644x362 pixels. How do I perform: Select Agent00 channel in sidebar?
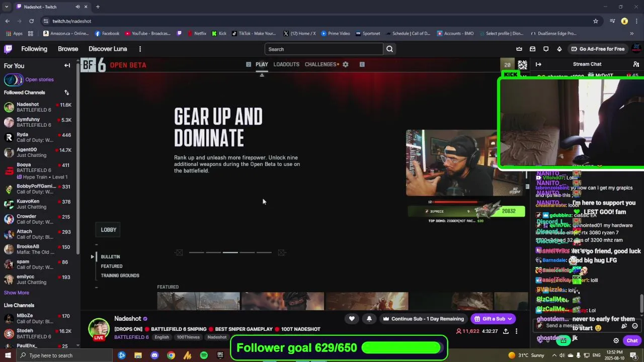tap(39, 152)
